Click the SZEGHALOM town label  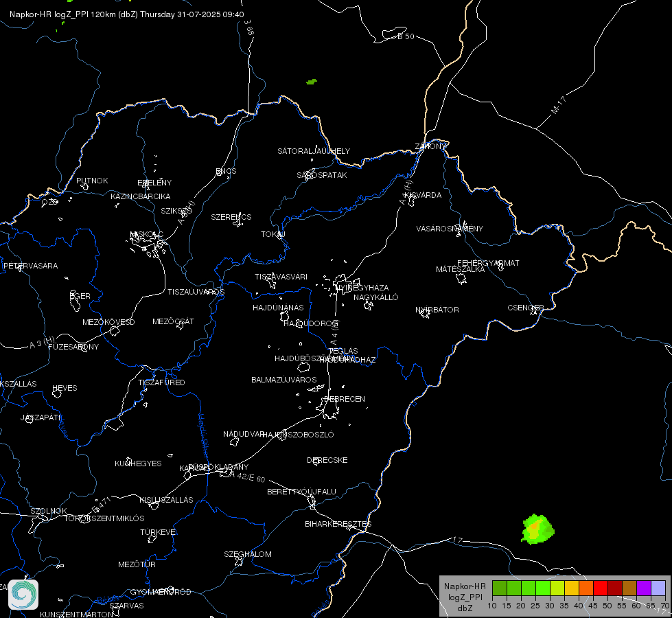(x=248, y=554)
